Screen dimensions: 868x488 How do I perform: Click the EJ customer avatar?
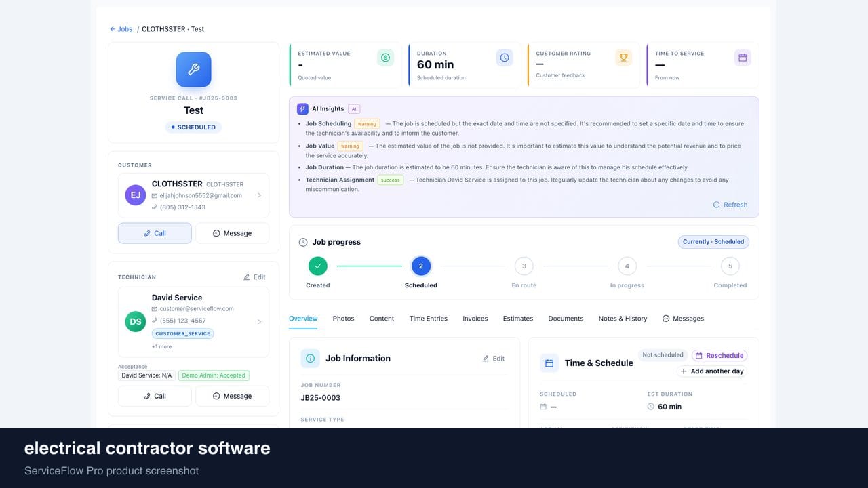point(136,195)
